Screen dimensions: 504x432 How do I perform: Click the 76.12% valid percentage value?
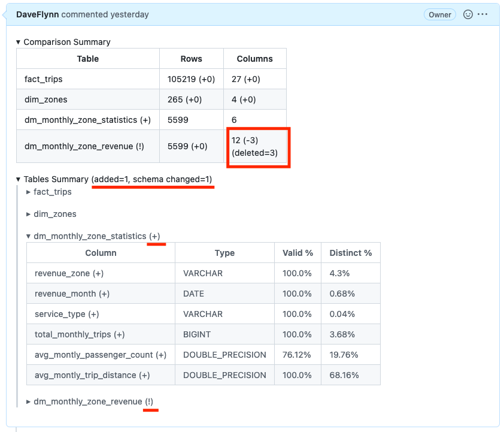(297, 355)
